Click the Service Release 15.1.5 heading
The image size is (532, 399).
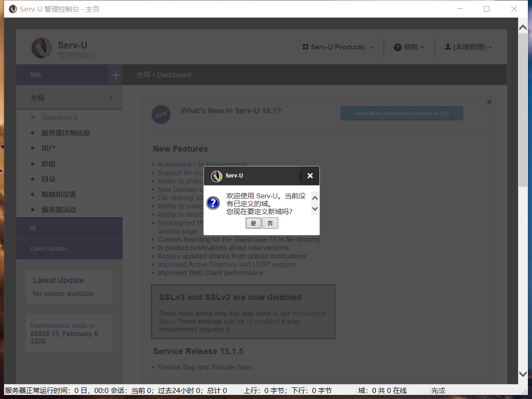click(x=198, y=351)
